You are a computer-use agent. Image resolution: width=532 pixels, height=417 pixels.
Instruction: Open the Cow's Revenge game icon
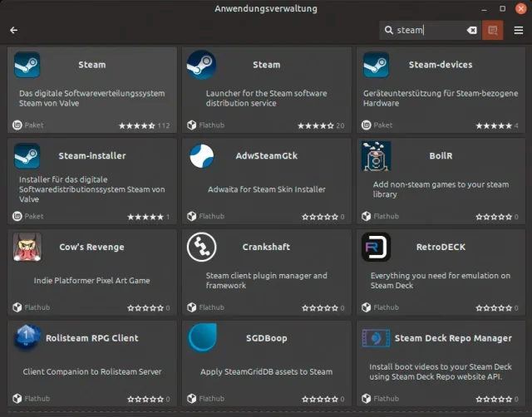point(27,247)
